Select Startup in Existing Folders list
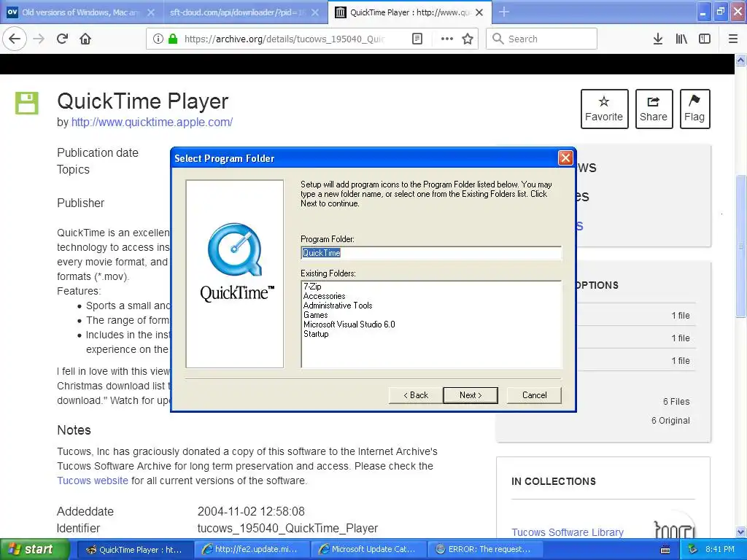The height and width of the screenshot is (560, 747). coord(316,334)
